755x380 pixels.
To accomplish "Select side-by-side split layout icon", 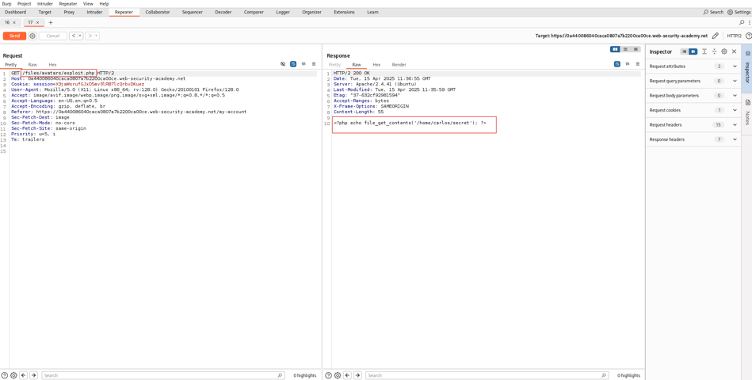I will 615,49.
